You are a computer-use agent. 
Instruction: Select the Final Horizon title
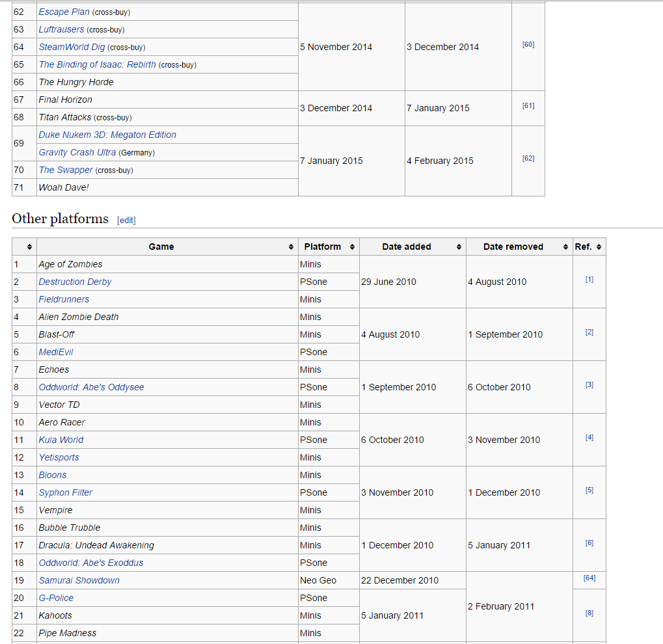click(65, 100)
